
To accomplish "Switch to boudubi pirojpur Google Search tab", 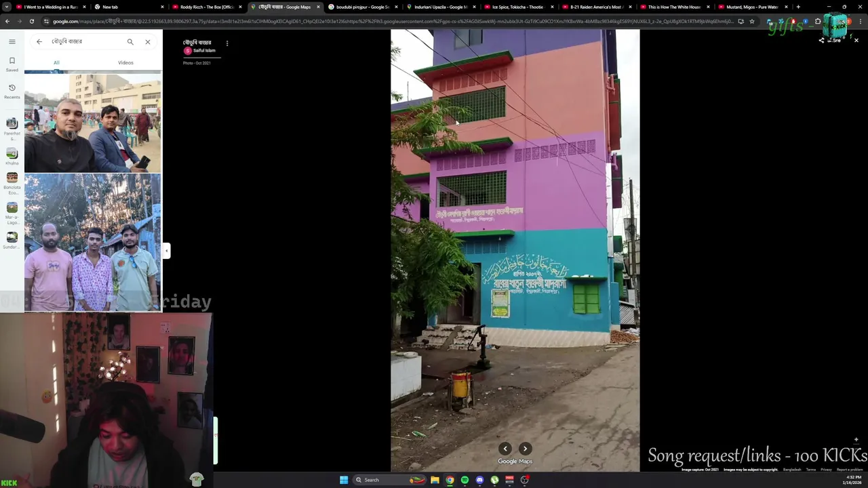I will (x=363, y=7).
